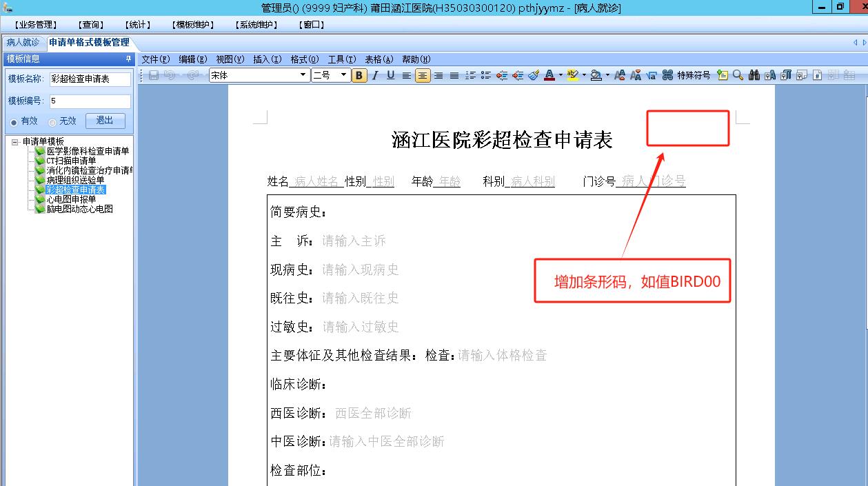Click the 模板编号 input field

(x=90, y=101)
